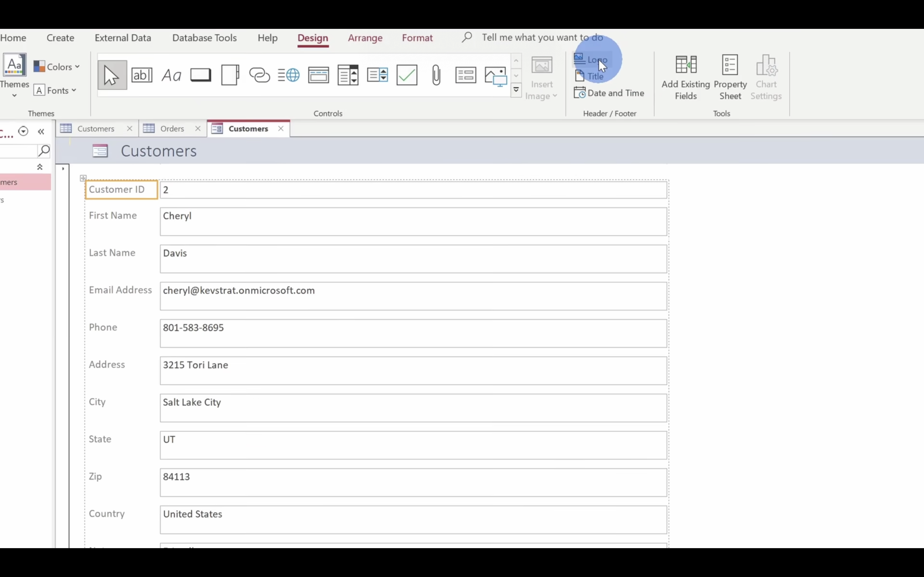Click the Date and Time button
Screen dimensions: 924x577
click(609, 93)
